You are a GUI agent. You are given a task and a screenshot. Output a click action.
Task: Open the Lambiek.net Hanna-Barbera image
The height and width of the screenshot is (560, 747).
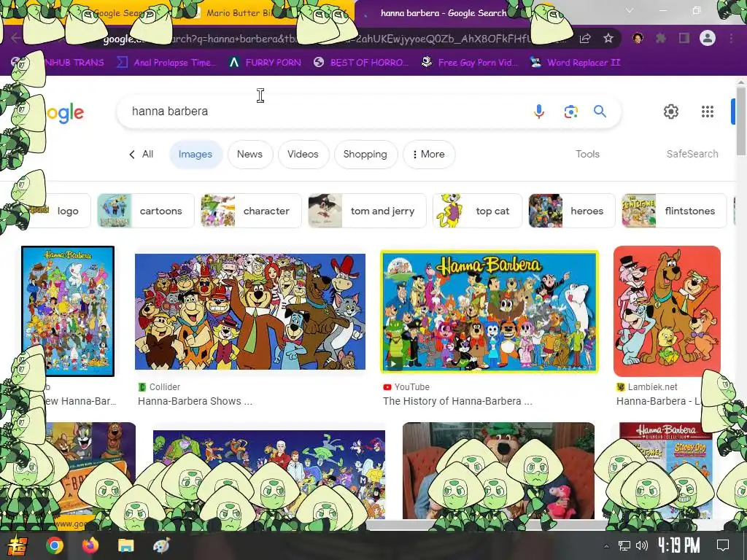pyautogui.click(x=667, y=311)
